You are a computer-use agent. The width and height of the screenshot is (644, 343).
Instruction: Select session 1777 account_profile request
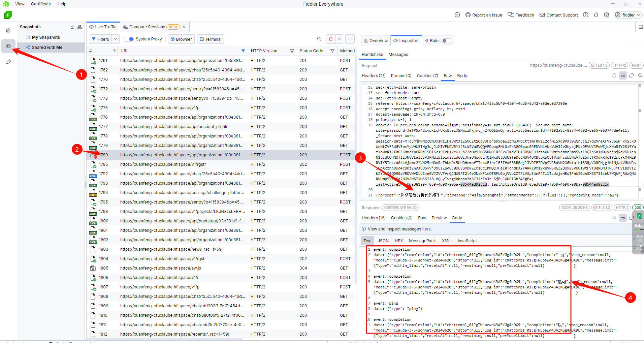[x=221, y=127]
